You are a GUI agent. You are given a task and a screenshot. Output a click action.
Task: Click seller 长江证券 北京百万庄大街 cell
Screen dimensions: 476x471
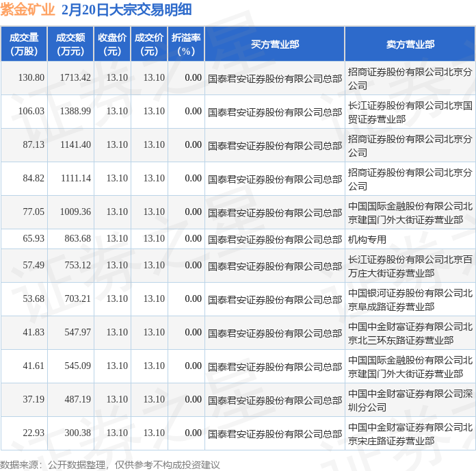pos(410,266)
